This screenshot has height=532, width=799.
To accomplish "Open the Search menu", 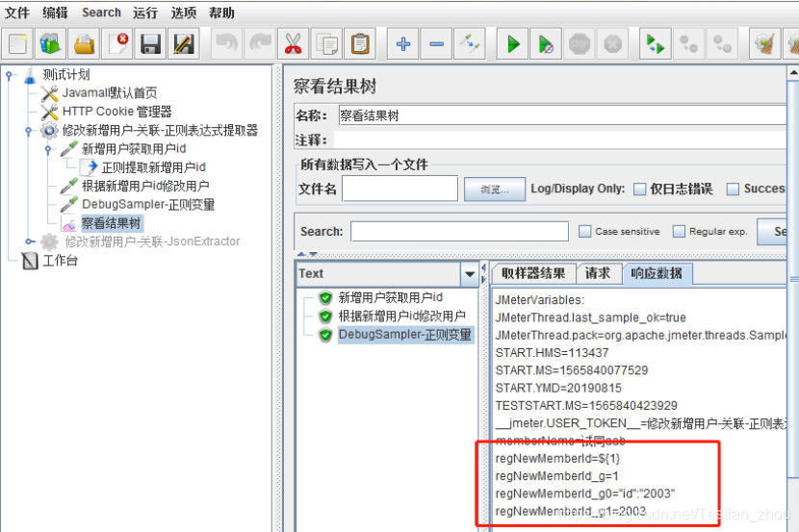I will (x=101, y=13).
